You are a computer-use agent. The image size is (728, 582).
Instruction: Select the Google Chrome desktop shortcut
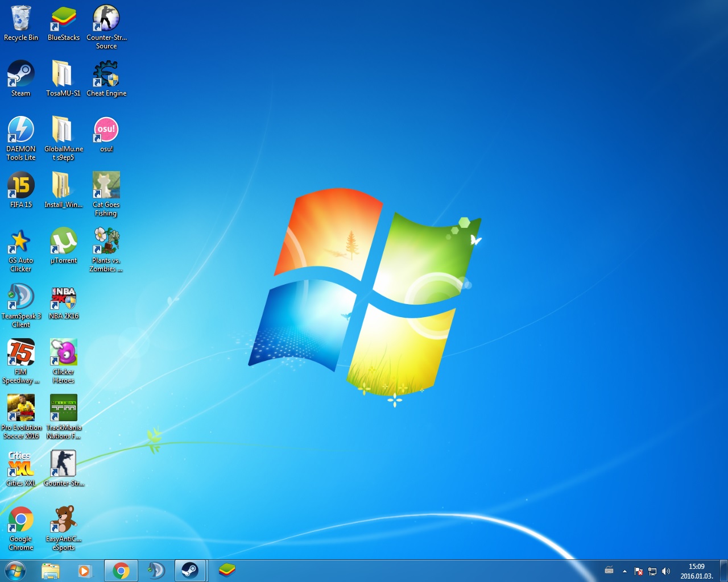click(x=21, y=529)
